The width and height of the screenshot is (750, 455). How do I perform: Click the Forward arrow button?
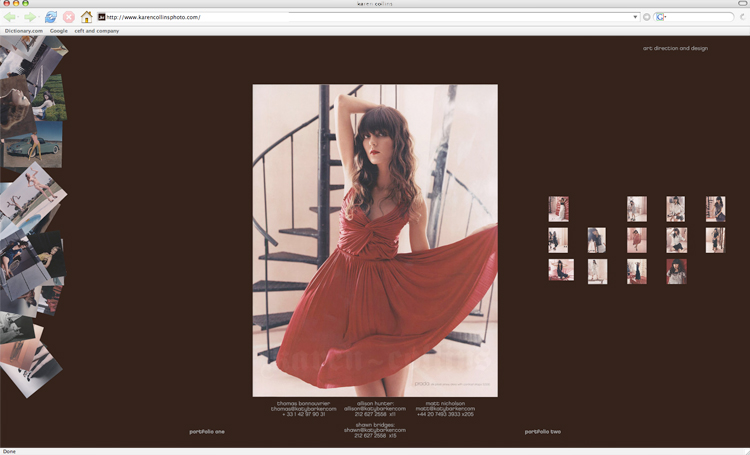pyautogui.click(x=29, y=17)
